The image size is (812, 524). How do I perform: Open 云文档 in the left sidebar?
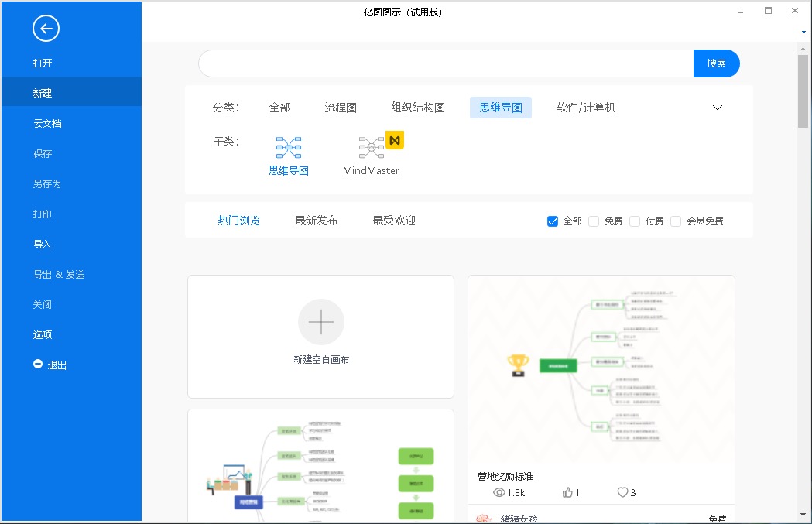click(x=47, y=123)
